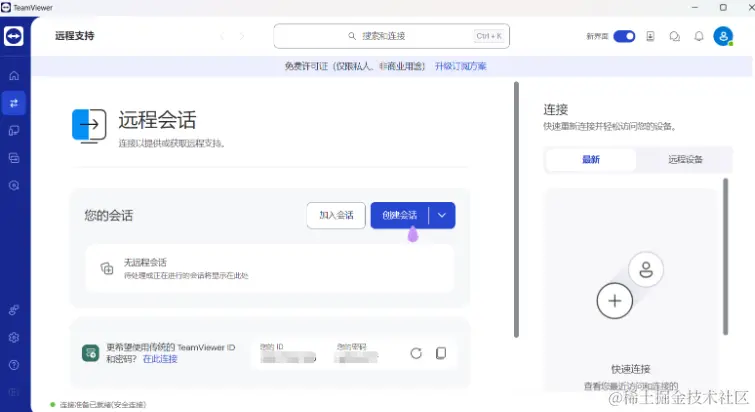Click the free license notice text
The height and width of the screenshot is (412, 755).
tap(355, 66)
